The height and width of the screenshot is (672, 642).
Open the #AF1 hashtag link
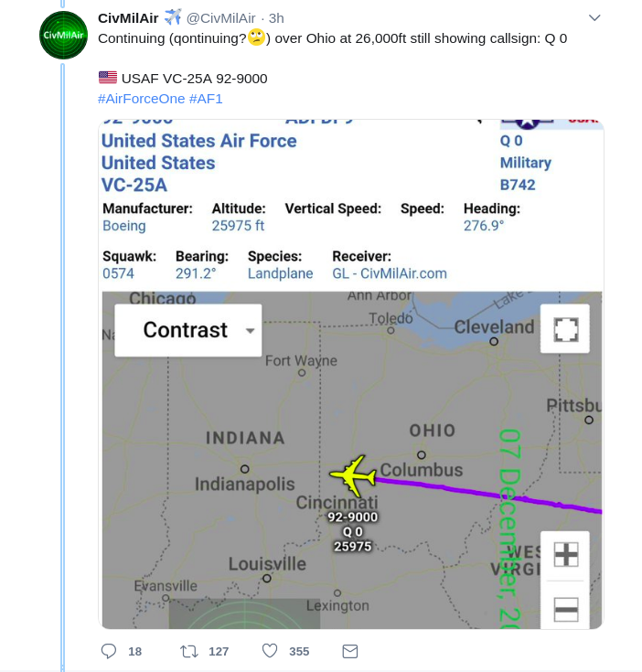206,99
